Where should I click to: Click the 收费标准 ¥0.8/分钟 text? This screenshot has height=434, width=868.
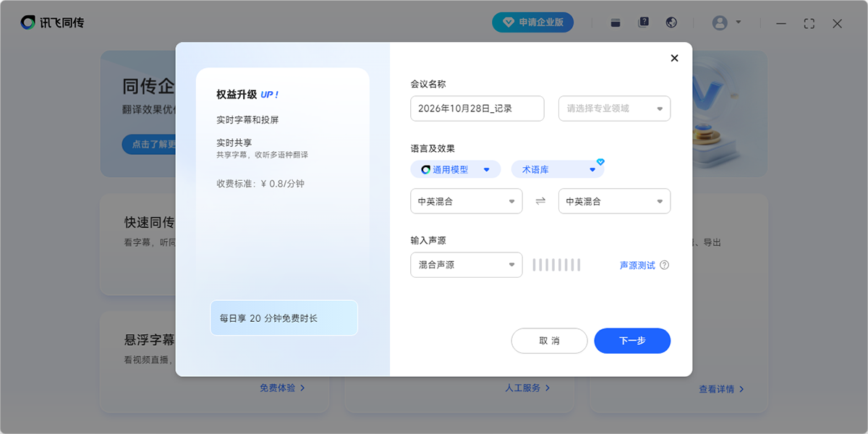(x=260, y=184)
